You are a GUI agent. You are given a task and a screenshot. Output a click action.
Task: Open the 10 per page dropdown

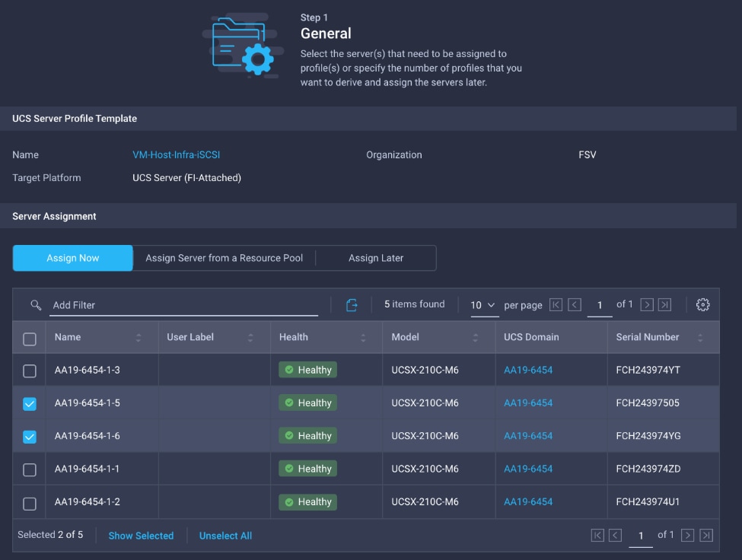(x=483, y=306)
